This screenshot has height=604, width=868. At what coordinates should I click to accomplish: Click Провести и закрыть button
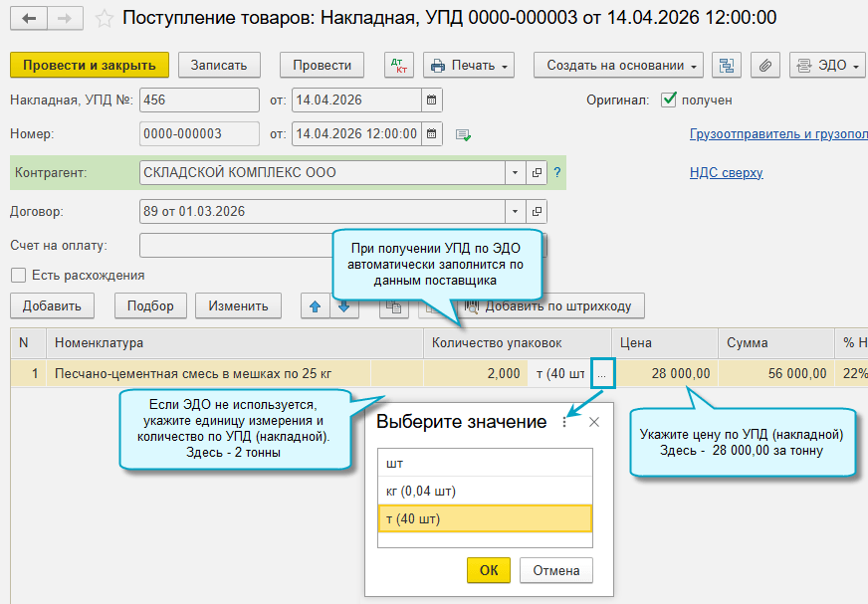(90, 66)
